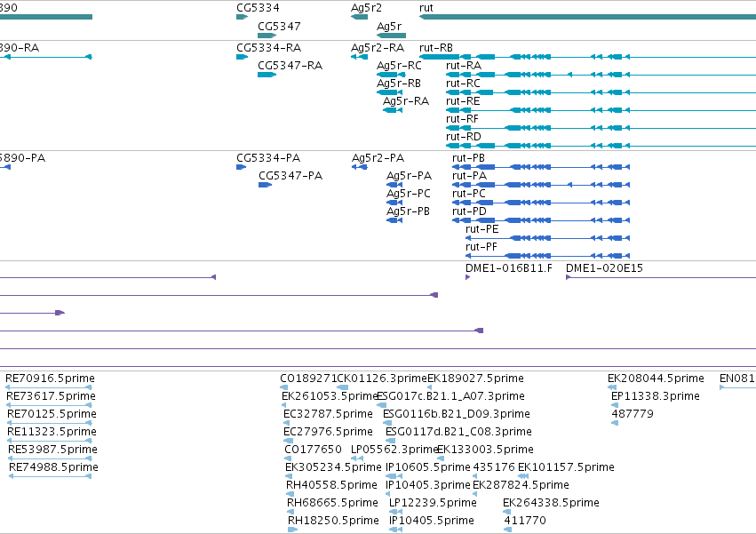Select the EK261053.5prime EST label
This screenshot has width=756, height=534.
330,396
